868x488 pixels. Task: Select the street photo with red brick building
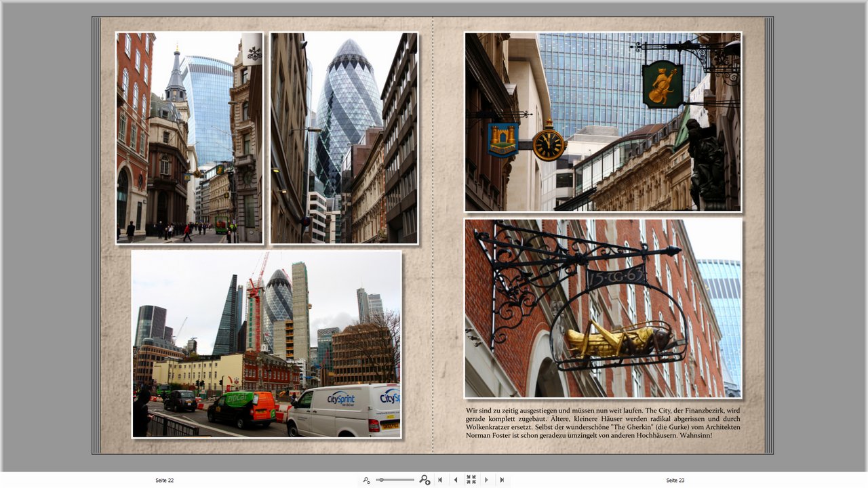click(189, 138)
